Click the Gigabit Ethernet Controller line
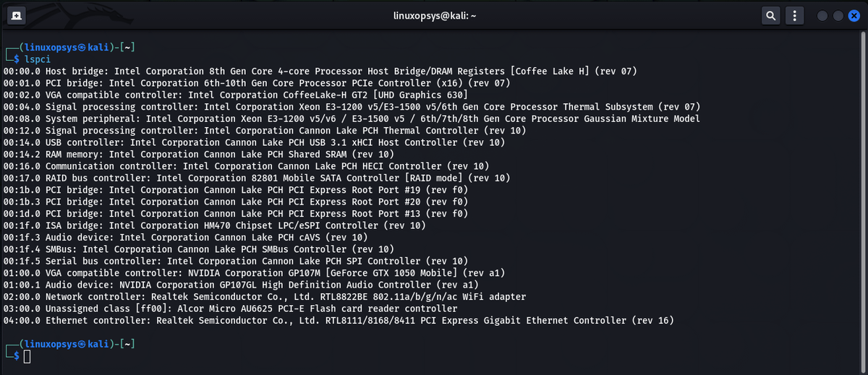The image size is (868, 375). pos(339,320)
